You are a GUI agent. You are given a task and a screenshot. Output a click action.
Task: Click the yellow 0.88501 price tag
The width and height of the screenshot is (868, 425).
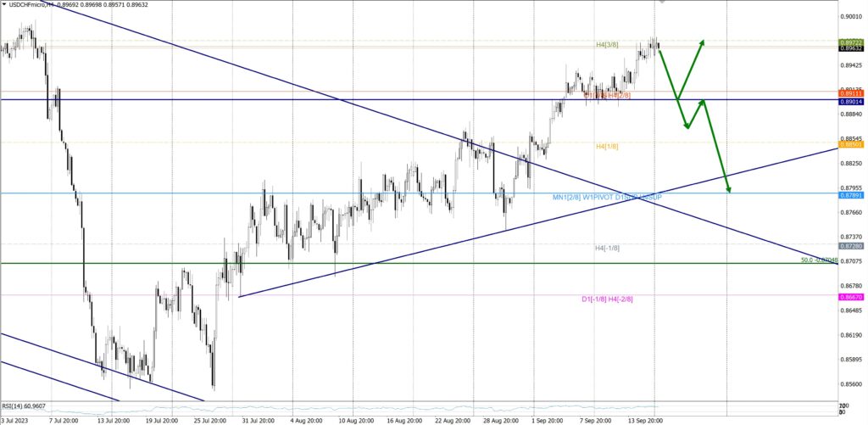click(x=851, y=144)
